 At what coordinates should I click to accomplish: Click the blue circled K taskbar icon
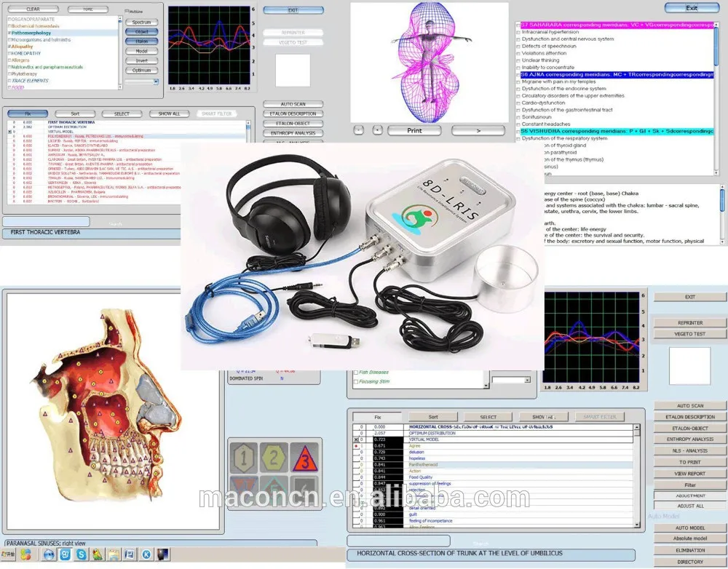[146, 554]
